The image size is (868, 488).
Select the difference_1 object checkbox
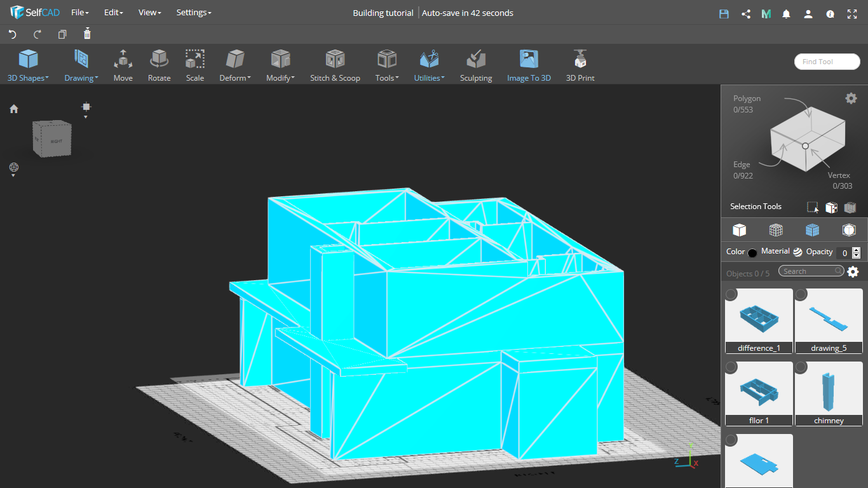coord(731,294)
